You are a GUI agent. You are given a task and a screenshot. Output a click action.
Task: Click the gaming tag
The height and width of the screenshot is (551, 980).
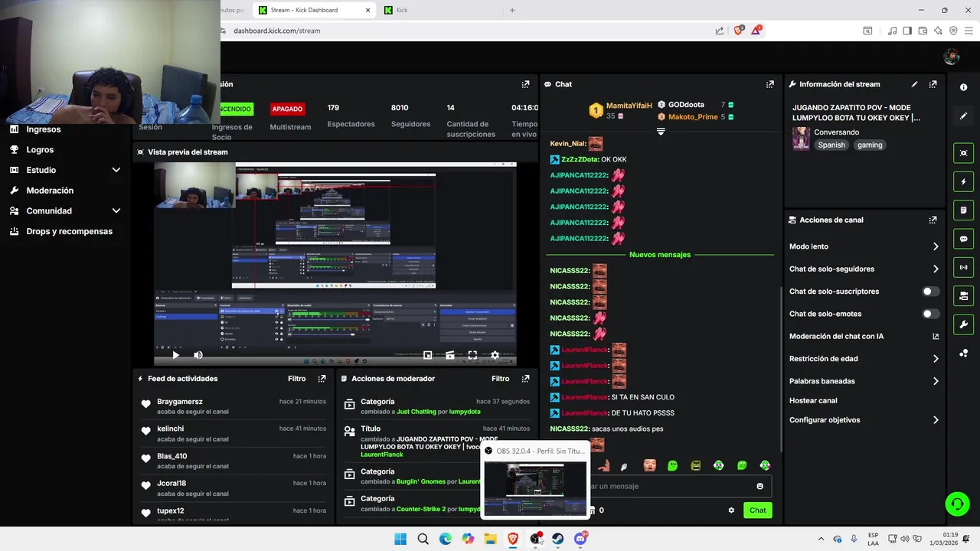point(870,145)
